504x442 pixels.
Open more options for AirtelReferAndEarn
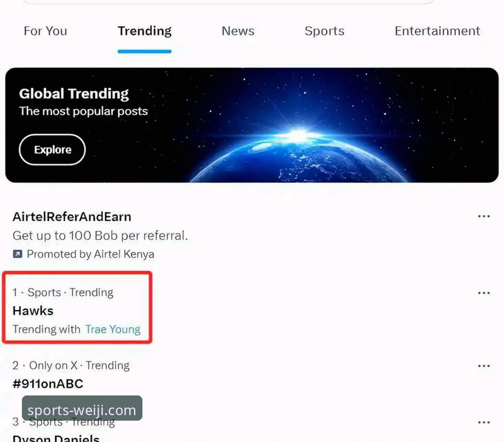coord(484,216)
